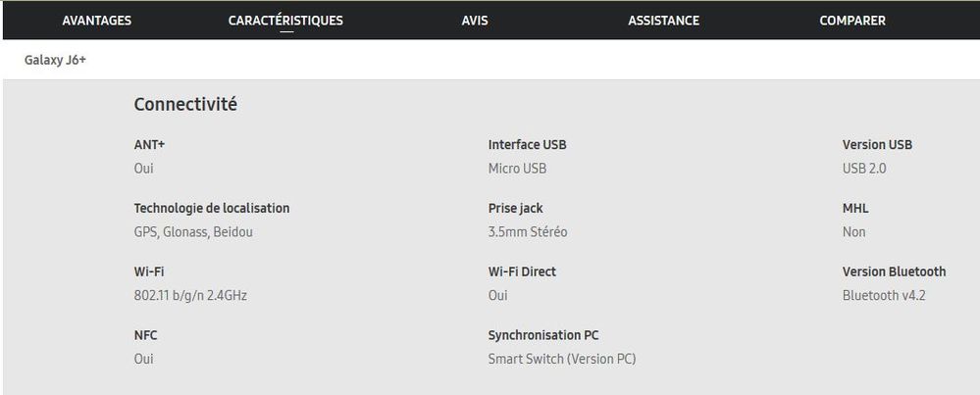Go to the COMPARER tab
Image resolution: width=980 pixels, height=395 pixels.
click(x=851, y=21)
